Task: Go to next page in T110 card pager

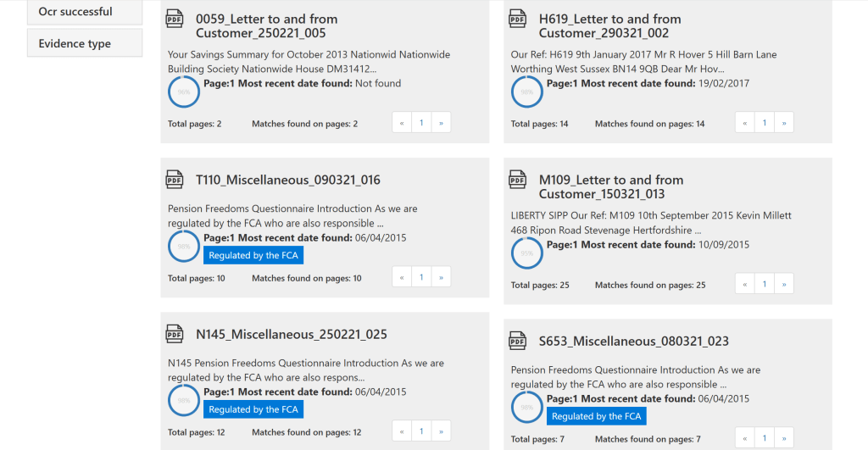Action: coord(441,277)
